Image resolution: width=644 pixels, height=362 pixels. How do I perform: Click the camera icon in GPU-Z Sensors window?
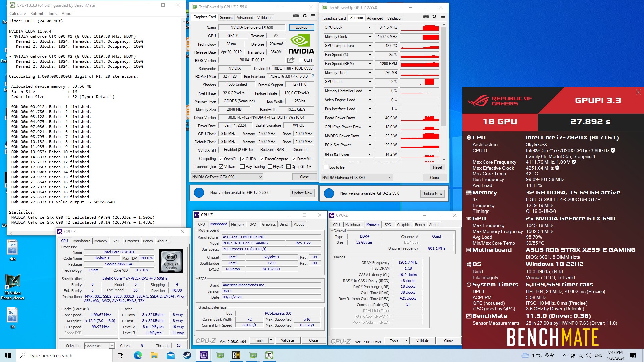tap(426, 17)
